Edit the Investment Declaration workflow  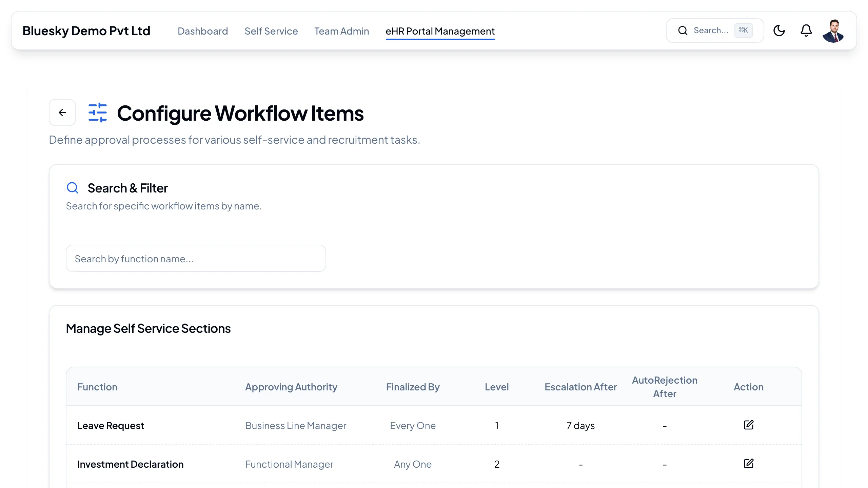point(749,464)
